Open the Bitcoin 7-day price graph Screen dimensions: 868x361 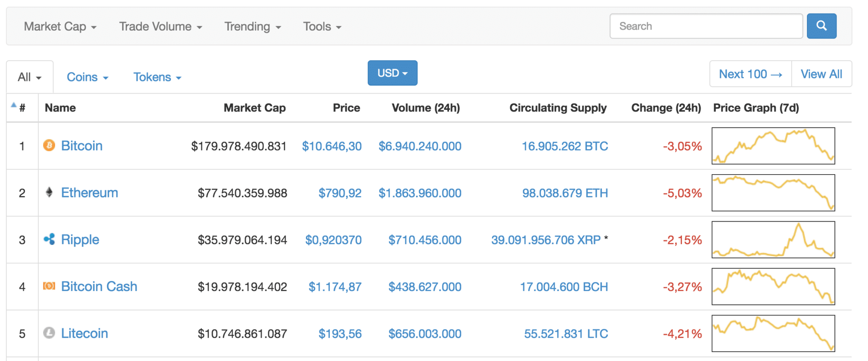tap(773, 146)
